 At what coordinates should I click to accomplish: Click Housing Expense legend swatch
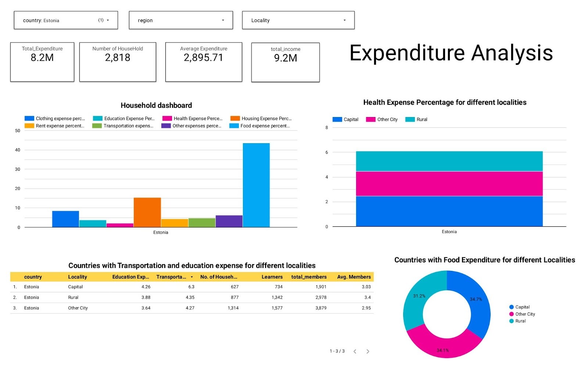[235, 118]
